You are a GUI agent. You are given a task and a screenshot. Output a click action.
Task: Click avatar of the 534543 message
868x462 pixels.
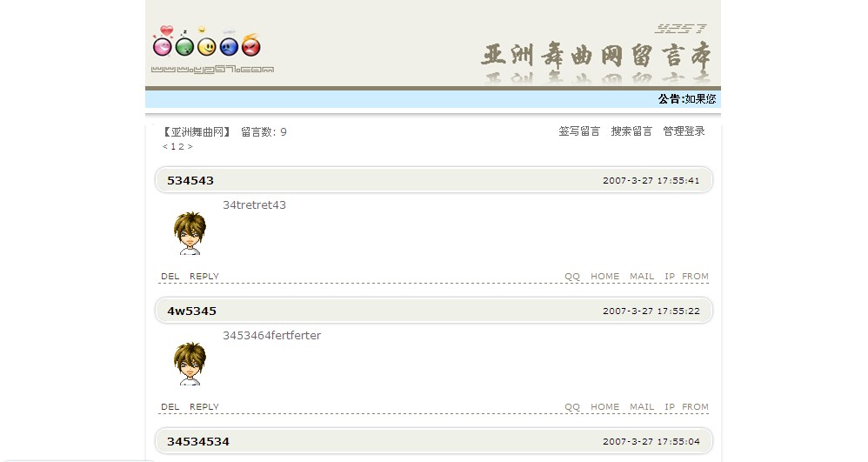tap(190, 233)
